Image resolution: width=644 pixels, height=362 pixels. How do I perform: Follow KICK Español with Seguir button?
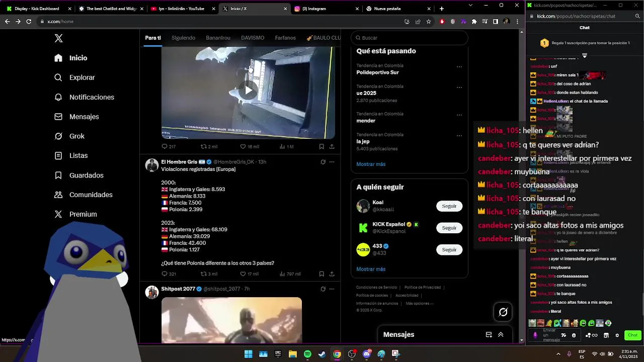[x=449, y=228]
